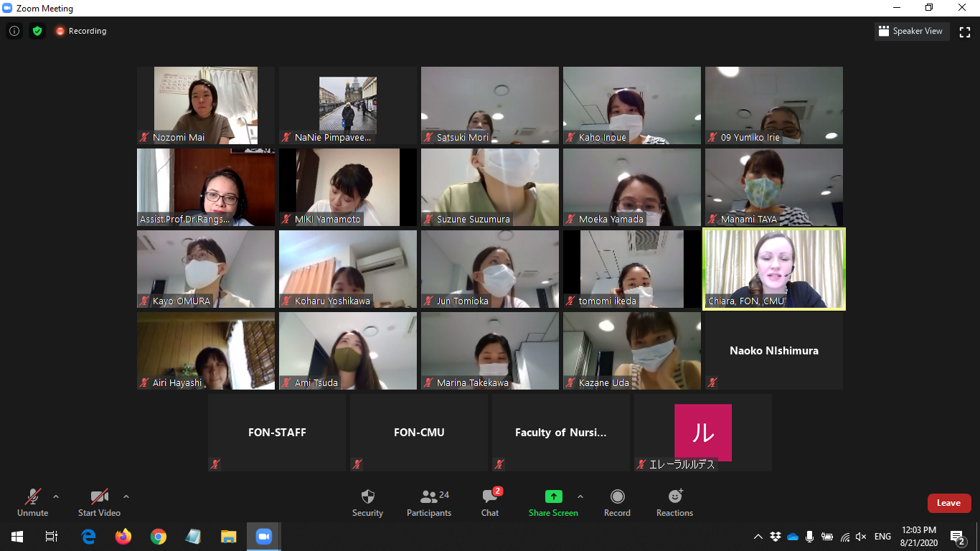Unmute the microphone

(33, 502)
